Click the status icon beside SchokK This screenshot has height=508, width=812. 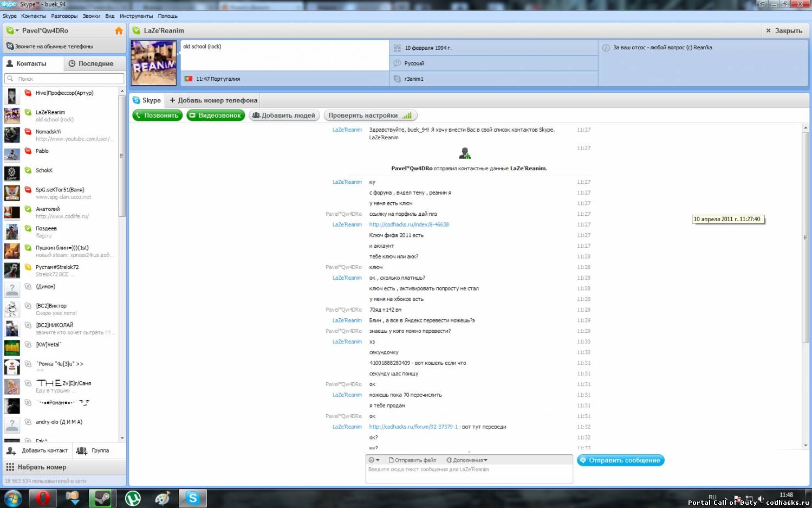pos(28,171)
